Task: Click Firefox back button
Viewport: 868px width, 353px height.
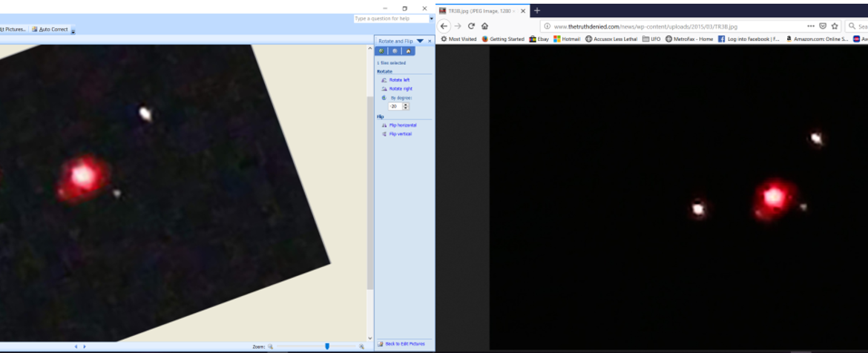Action: click(444, 26)
